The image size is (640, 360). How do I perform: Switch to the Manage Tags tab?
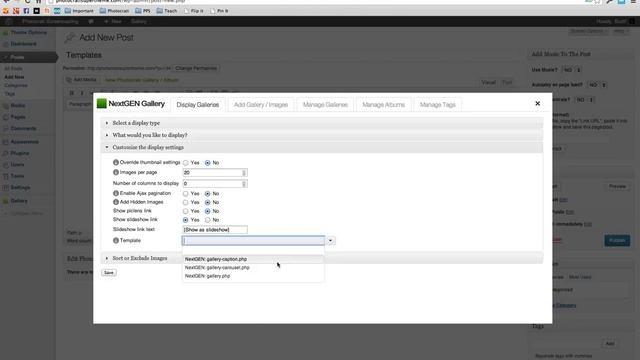pos(438,105)
